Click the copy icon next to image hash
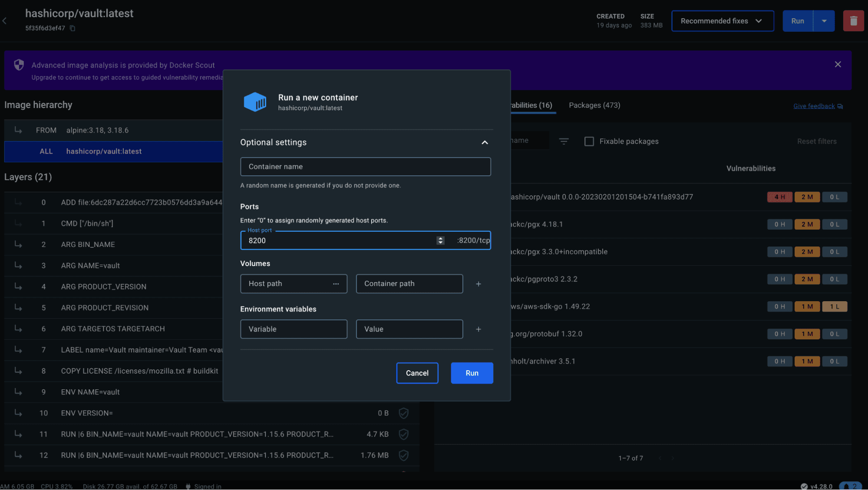The width and height of the screenshot is (868, 490). [x=73, y=27]
